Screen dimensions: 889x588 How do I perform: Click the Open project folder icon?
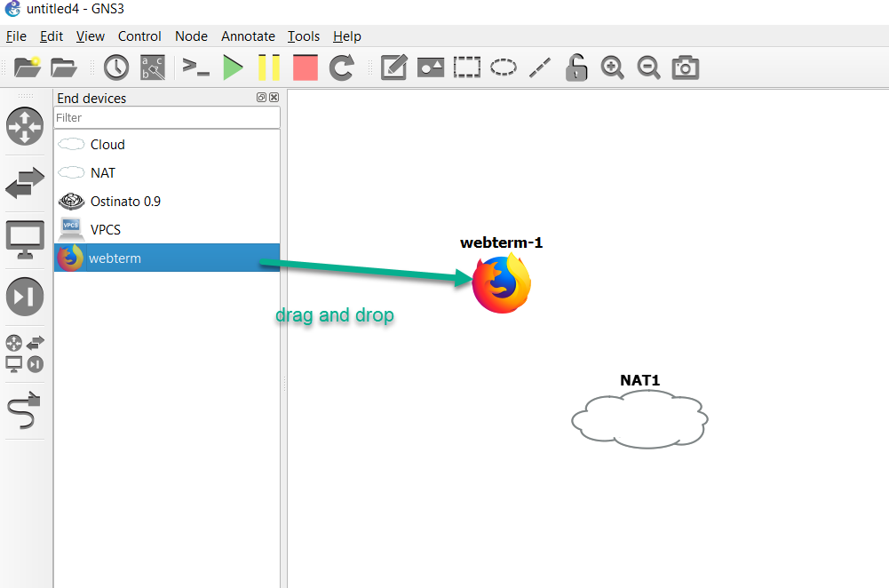[64, 68]
